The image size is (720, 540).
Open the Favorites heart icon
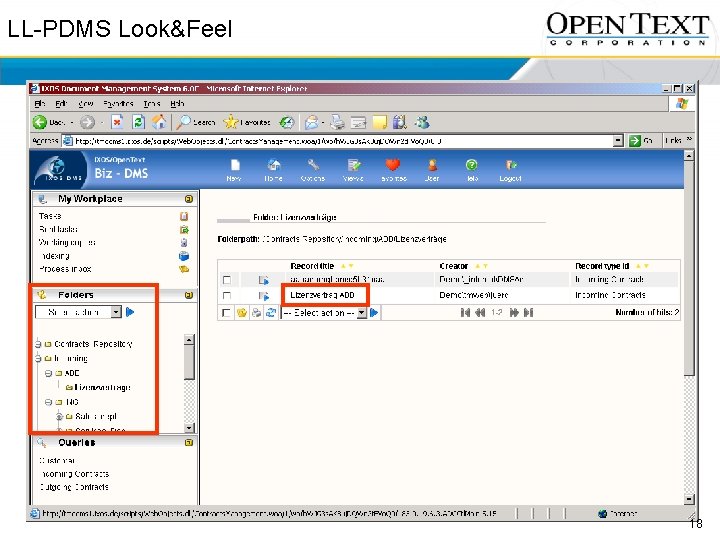pos(393,164)
